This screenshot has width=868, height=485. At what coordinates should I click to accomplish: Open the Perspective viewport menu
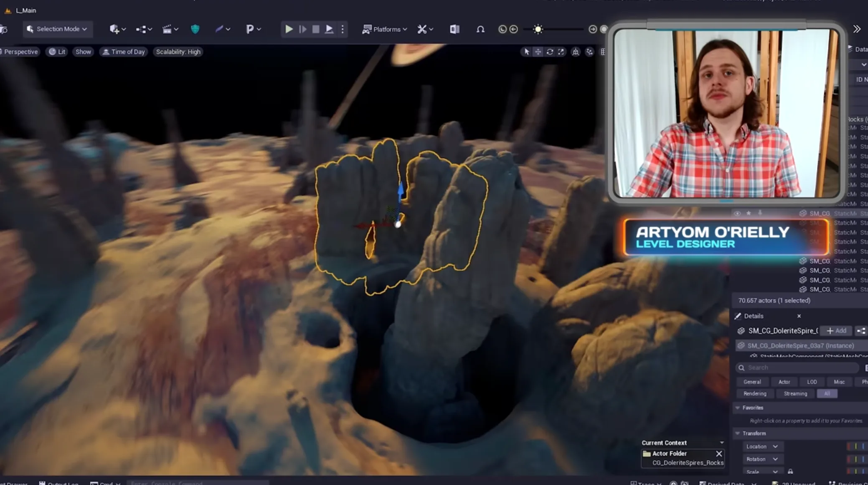pyautogui.click(x=20, y=51)
